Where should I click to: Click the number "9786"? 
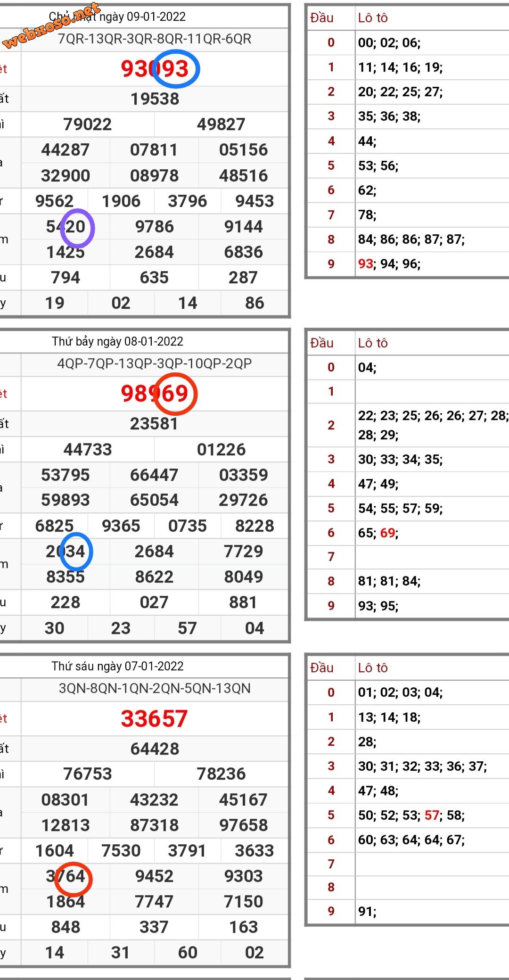[x=154, y=227]
